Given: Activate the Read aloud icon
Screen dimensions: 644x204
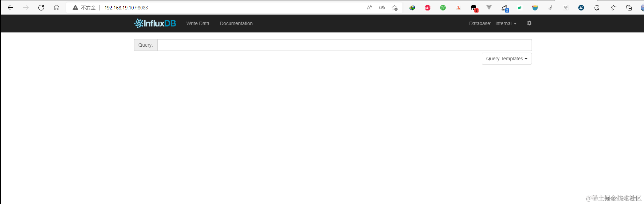Looking at the screenshot, I should click(369, 8).
